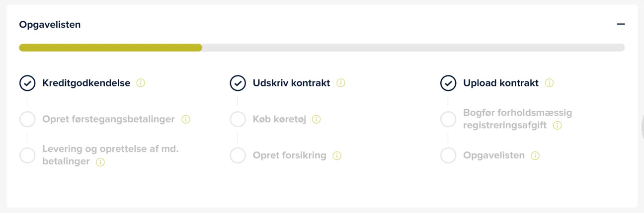Open the Kreditgodkendelse task label
The image size is (644, 213).
tap(86, 83)
